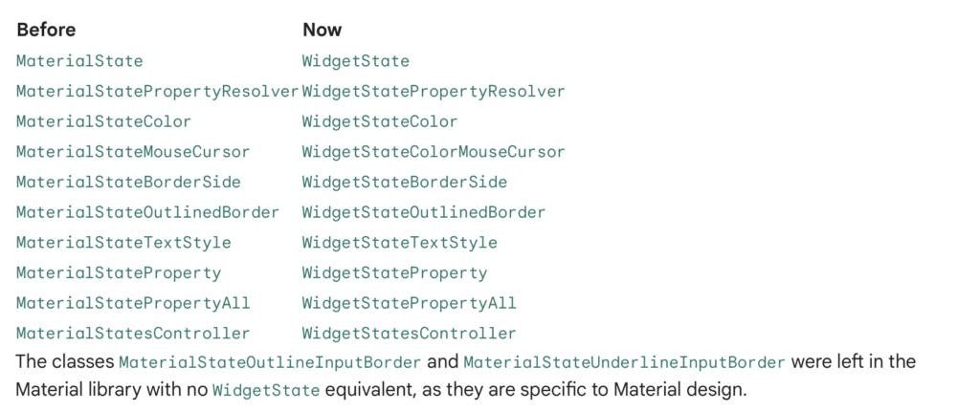Select the MaterialStateTextStyle link

click(x=123, y=243)
